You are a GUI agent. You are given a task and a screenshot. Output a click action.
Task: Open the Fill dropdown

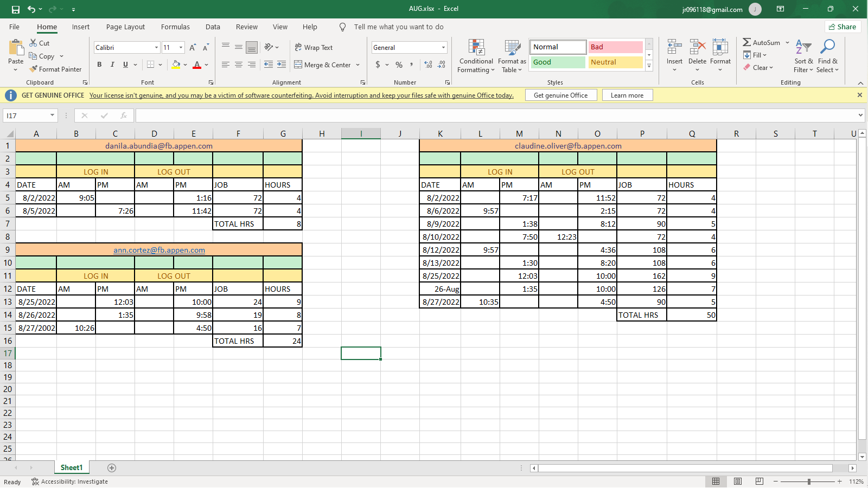coord(755,55)
